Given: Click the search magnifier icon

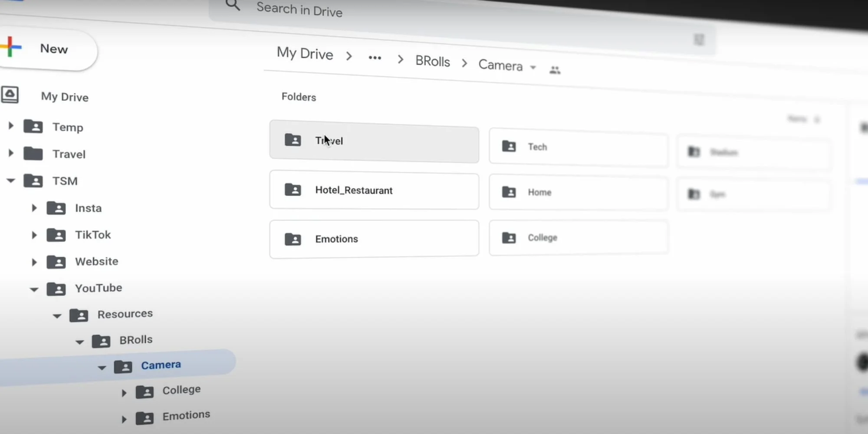Looking at the screenshot, I should 233,5.
